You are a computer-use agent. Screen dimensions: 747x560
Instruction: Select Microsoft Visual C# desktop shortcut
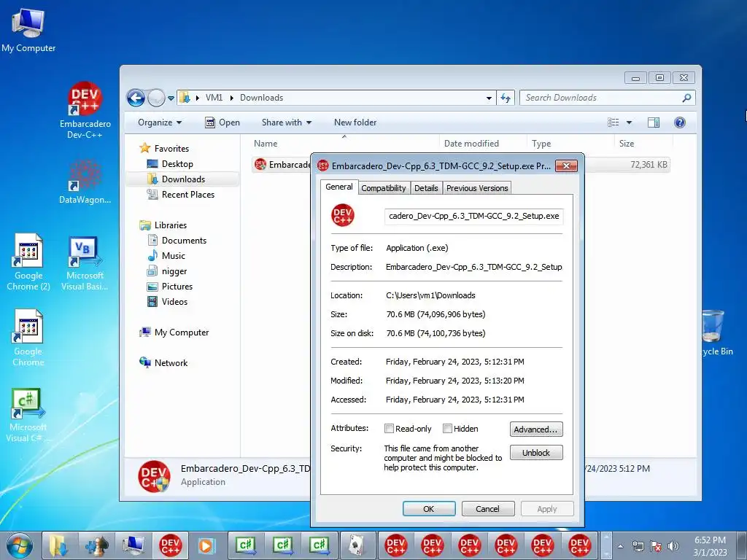point(28,414)
